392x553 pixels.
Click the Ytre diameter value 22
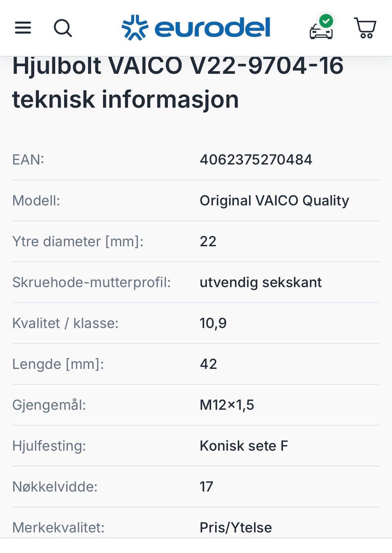click(x=208, y=241)
